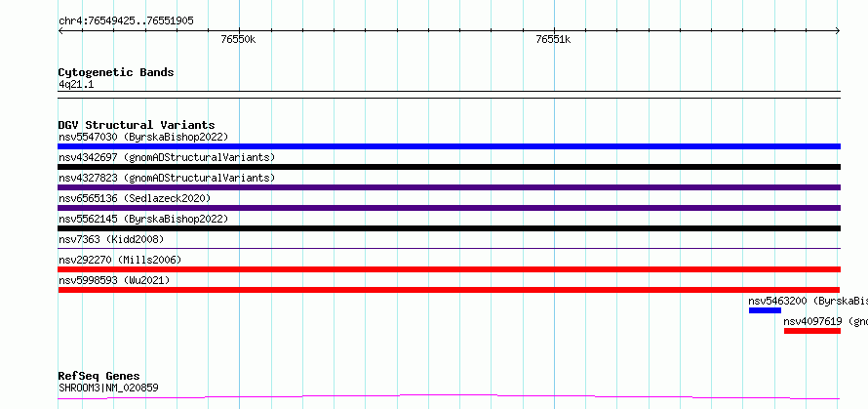Screen dimensions: 868x409
Task: Click the 76550k ruler tick label
Action: (238, 39)
